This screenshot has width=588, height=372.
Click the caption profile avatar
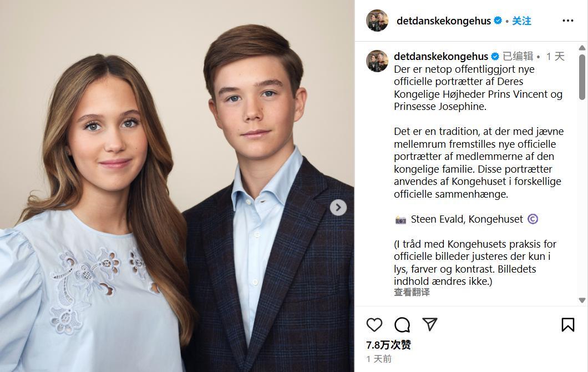coord(377,61)
